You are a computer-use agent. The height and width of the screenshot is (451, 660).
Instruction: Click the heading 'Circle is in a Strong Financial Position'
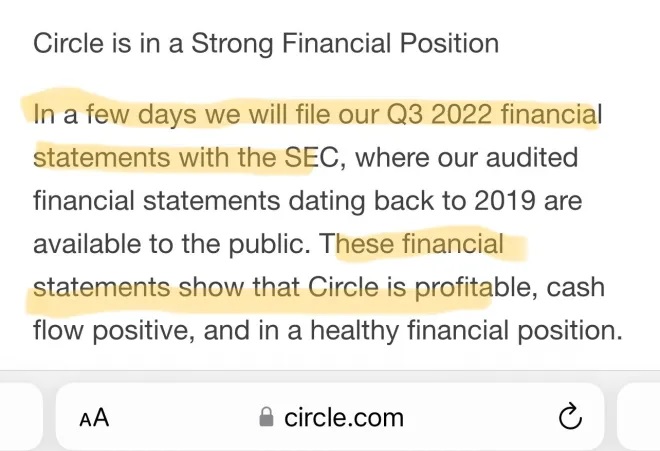click(266, 43)
